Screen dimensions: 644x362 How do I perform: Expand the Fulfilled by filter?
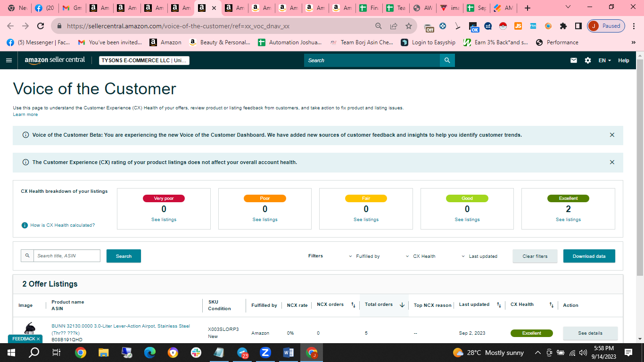(364, 256)
